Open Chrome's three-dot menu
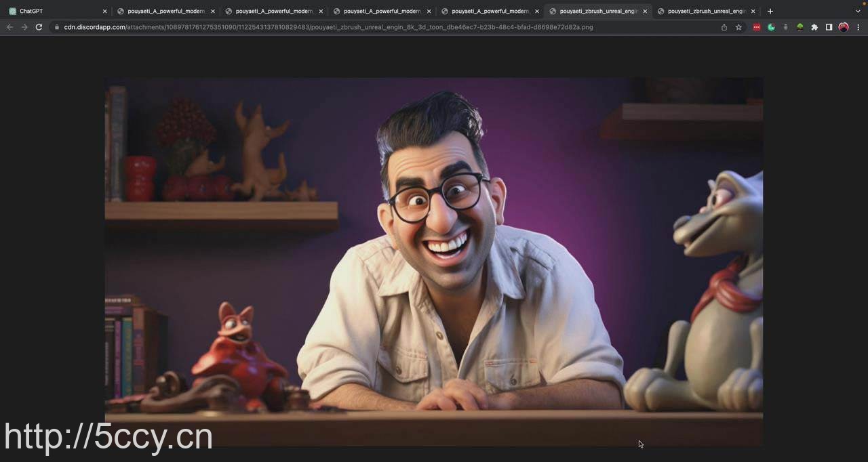 click(858, 27)
